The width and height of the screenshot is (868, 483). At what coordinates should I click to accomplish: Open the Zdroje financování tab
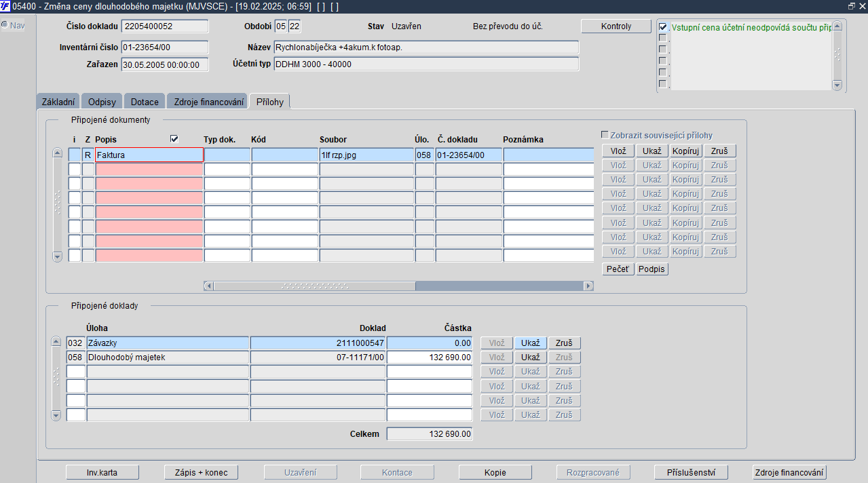click(x=209, y=102)
